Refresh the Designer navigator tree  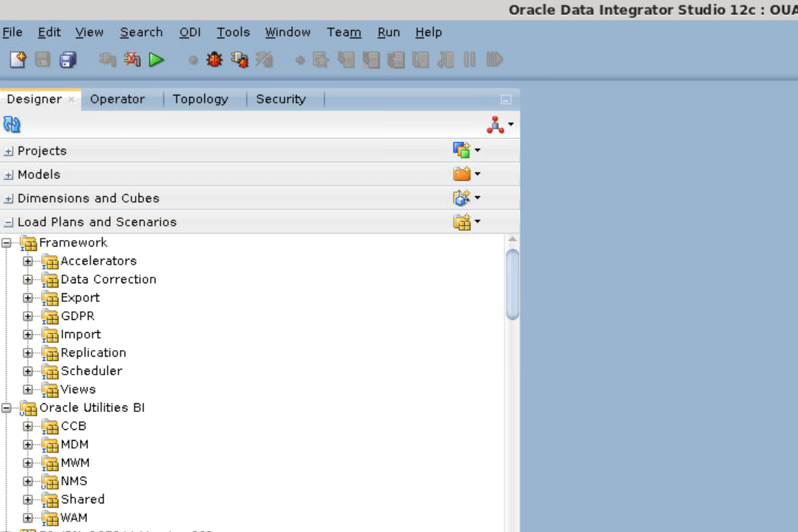(12, 124)
